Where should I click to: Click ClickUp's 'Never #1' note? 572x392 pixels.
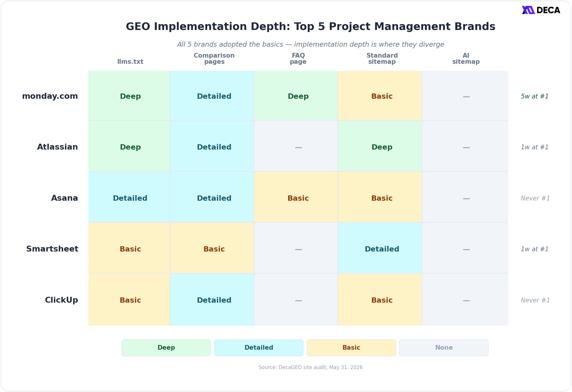point(535,300)
